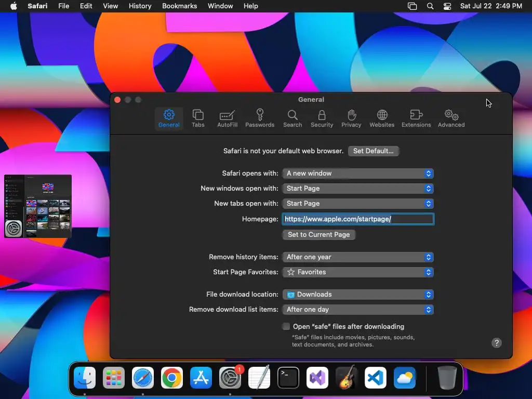Open Visual Studio Code from Dock
532x399 pixels.
point(376,378)
